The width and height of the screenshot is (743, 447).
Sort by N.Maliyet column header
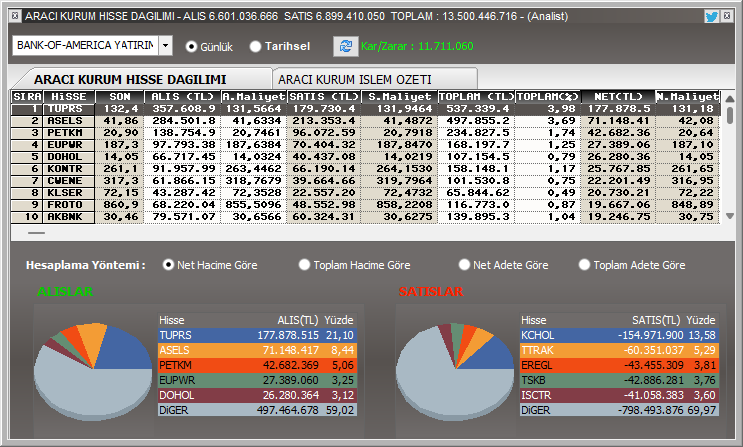[688, 97]
